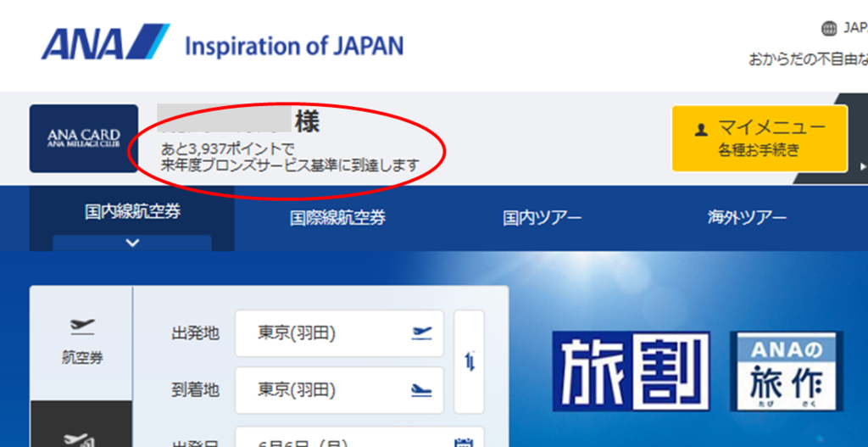Image resolution: width=868 pixels, height=447 pixels.
Task: Click the person icon in マイメニュー
Action: [701, 130]
